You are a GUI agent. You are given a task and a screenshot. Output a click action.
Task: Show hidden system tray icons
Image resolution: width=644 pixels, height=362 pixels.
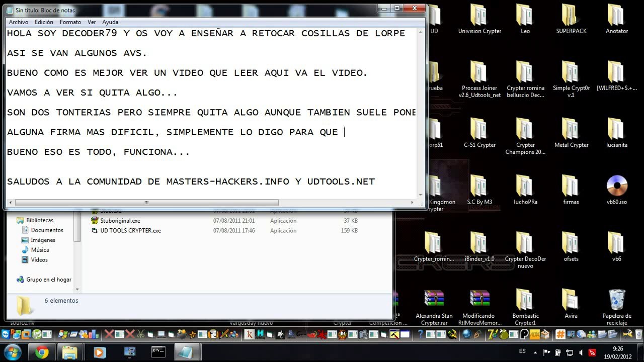click(535, 352)
